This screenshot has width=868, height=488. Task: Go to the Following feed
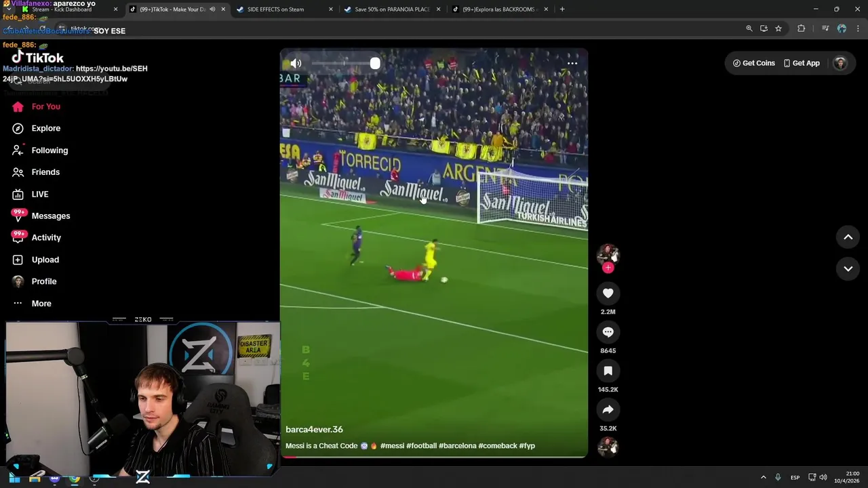(40, 150)
